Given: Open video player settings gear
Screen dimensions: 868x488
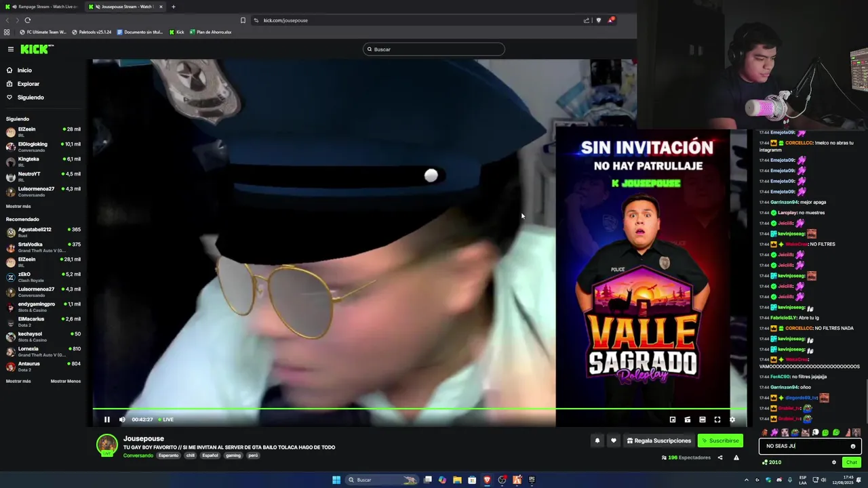Looking at the screenshot, I should [x=732, y=420].
